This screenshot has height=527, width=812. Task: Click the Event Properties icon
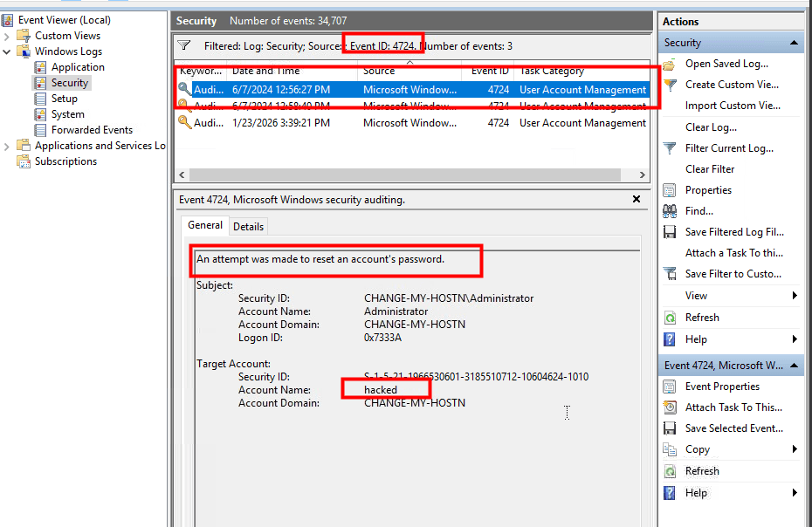pyautogui.click(x=670, y=387)
